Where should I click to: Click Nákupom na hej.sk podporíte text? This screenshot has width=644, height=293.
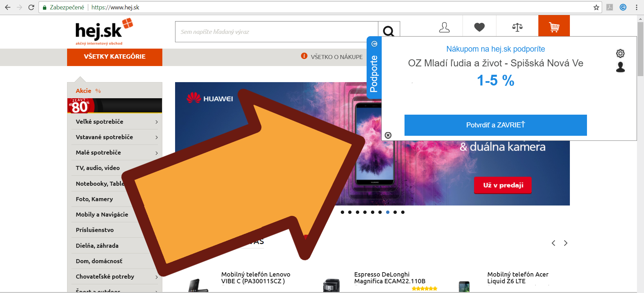(x=495, y=49)
